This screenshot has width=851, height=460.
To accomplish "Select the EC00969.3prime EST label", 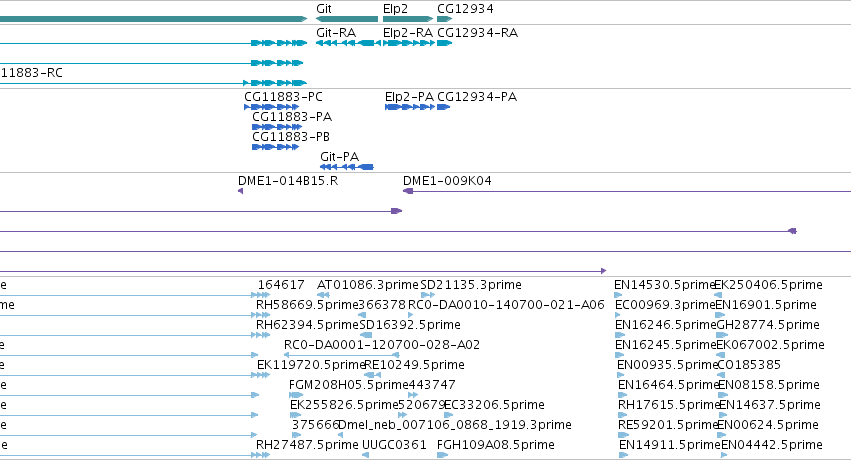I will click(x=665, y=305).
